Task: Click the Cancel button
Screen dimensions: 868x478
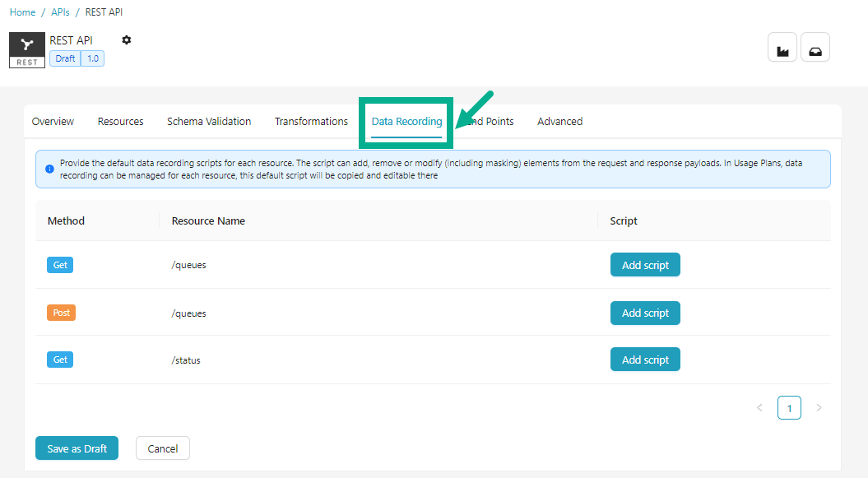Action: [x=162, y=448]
